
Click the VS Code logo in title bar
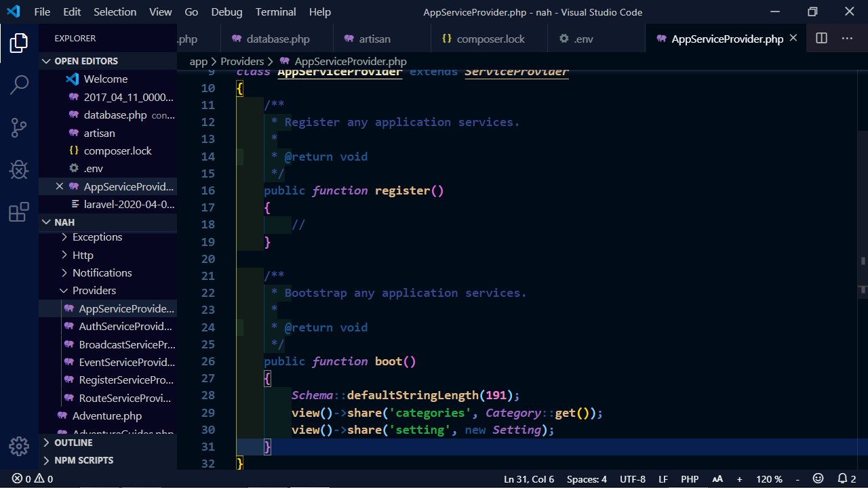click(13, 12)
